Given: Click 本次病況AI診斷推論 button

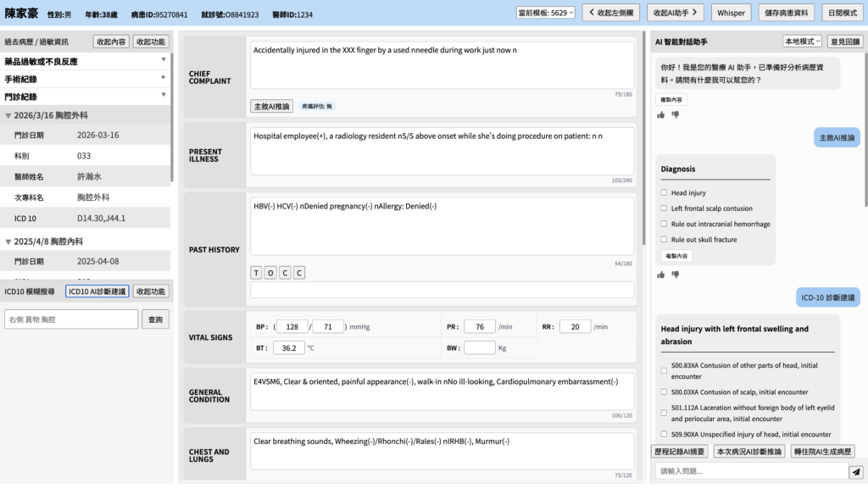Looking at the screenshot, I should click(x=749, y=452).
